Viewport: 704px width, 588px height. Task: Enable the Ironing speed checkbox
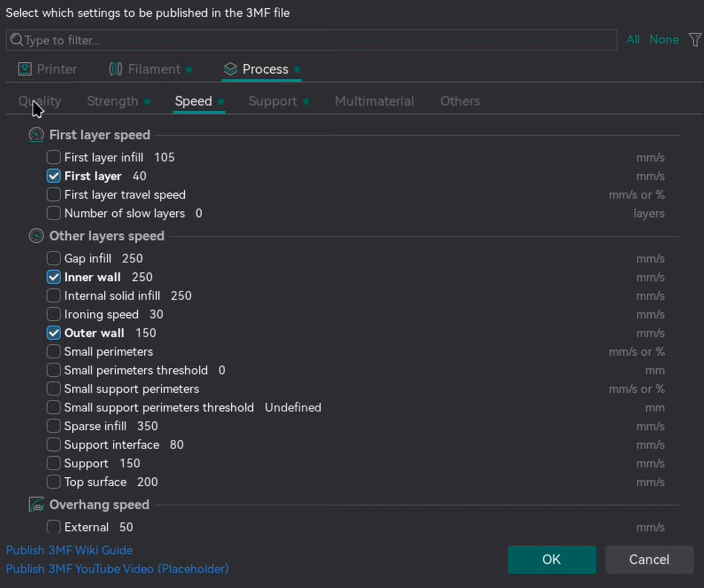53,314
